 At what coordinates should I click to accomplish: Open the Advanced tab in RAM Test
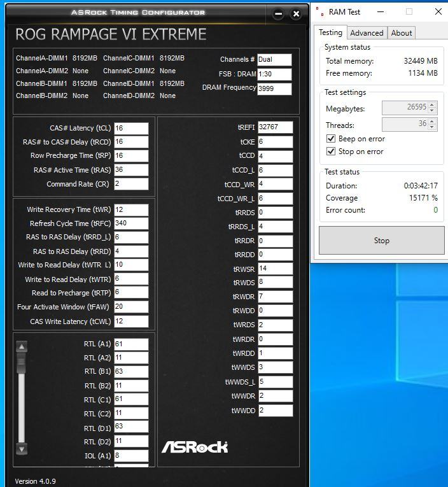[367, 33]
